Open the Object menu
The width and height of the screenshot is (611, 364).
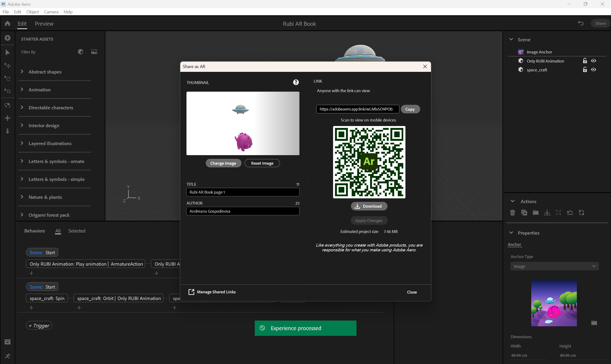[x=32, y=12]
